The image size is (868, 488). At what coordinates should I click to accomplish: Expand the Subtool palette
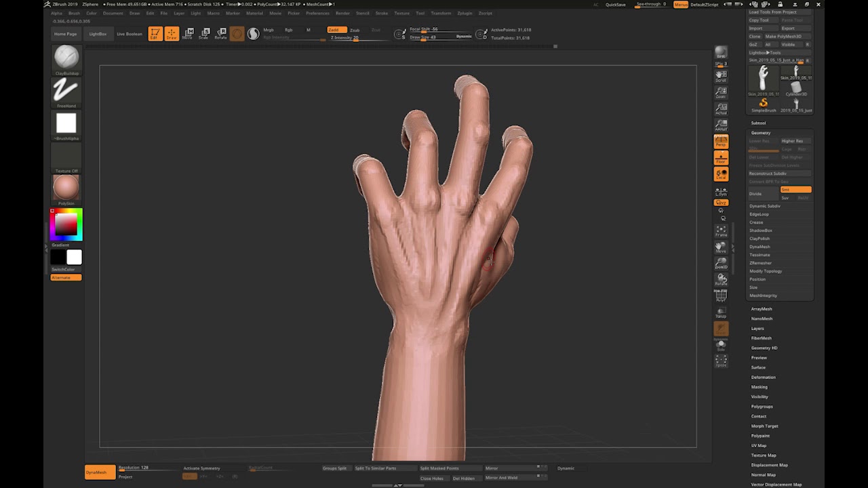[x=758, y=123]
